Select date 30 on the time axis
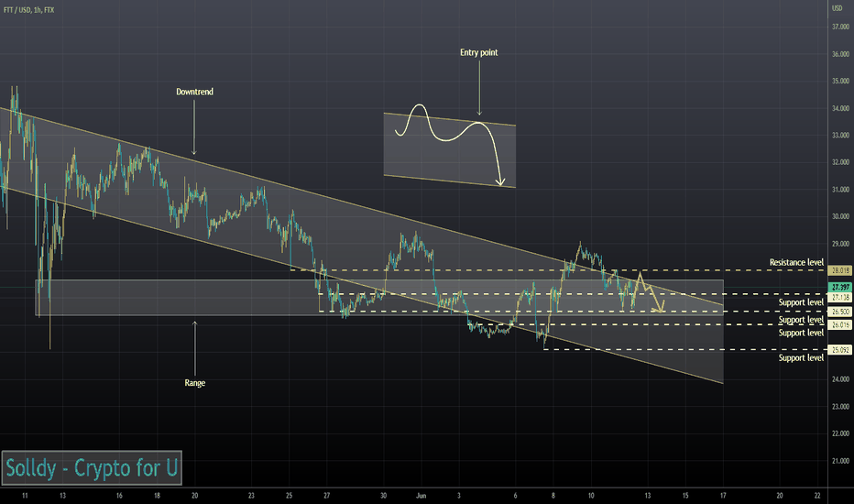This screenshot has width=854, height=504. click(x=383, y=496)
